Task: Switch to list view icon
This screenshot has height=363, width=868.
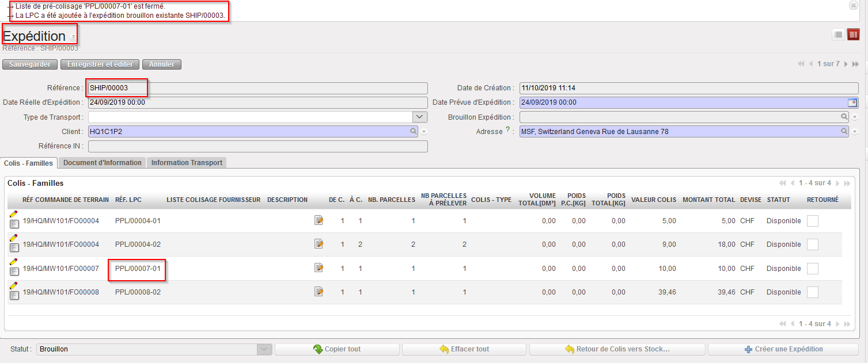Action: pos(839,35)
